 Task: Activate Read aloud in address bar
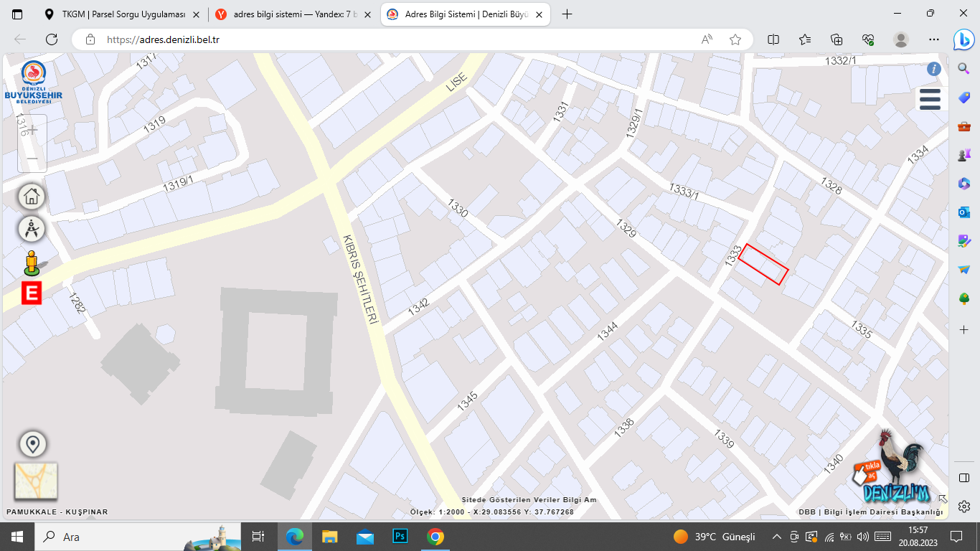click(707, 39)
